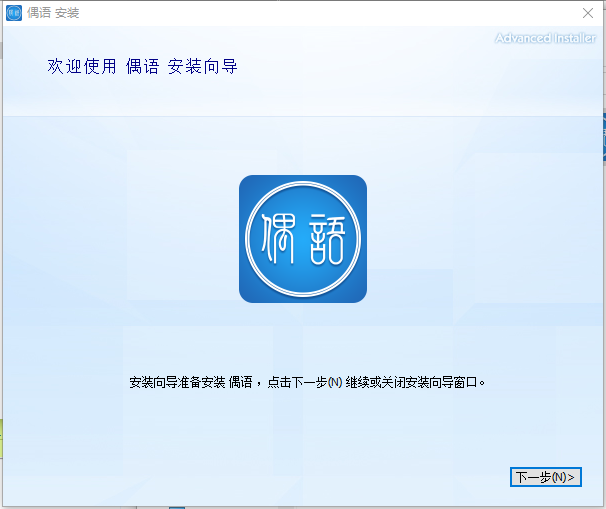Click the large 偶語 logo image

point(303,239)
